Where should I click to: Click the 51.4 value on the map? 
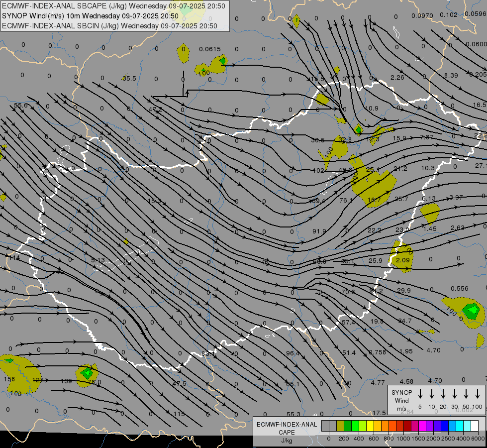coord(349,352)
